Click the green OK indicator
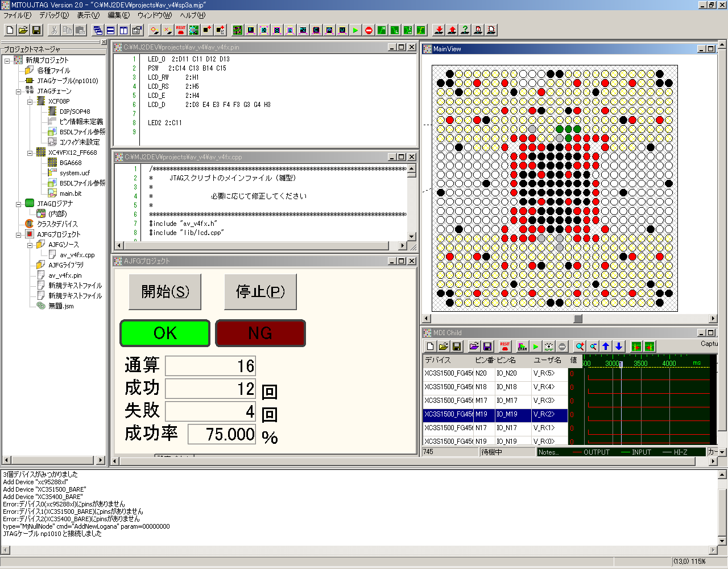Screen dimensions: 728x569 click(165, 333)
